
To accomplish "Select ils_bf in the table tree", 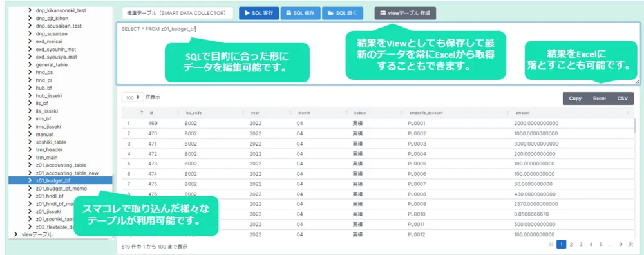I will (x=42, y=103).
